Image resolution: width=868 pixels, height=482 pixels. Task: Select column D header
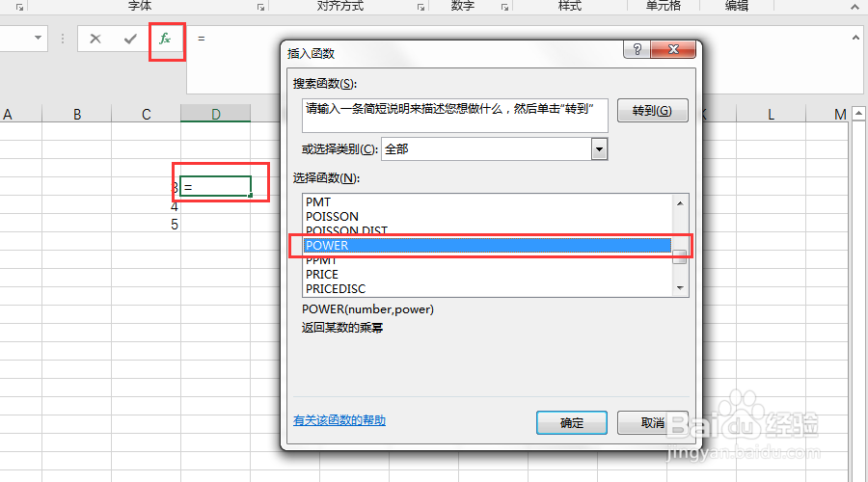pyautogui.click(x=216, y=114)
